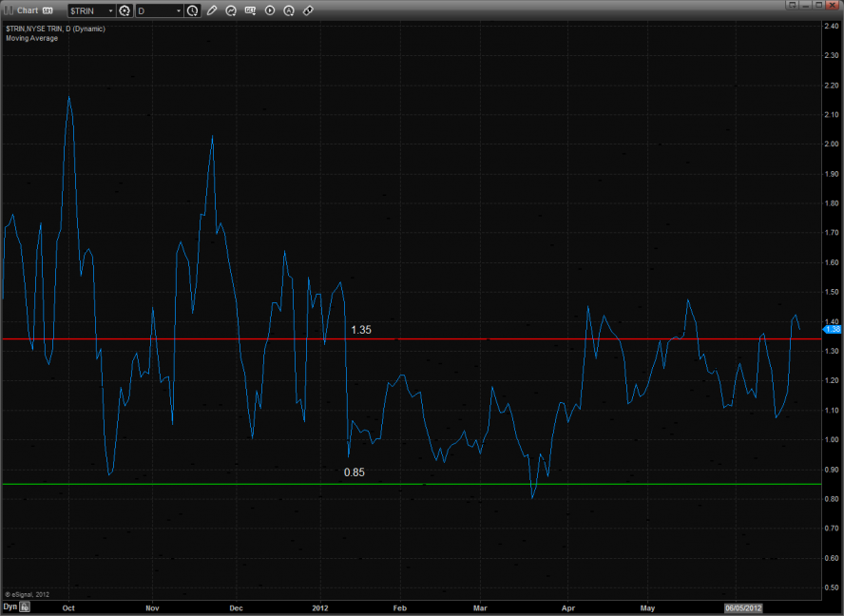Click the symbol settings gear icon
The height and width of the screenshot is (616, 844).
(x=124, y=10)
